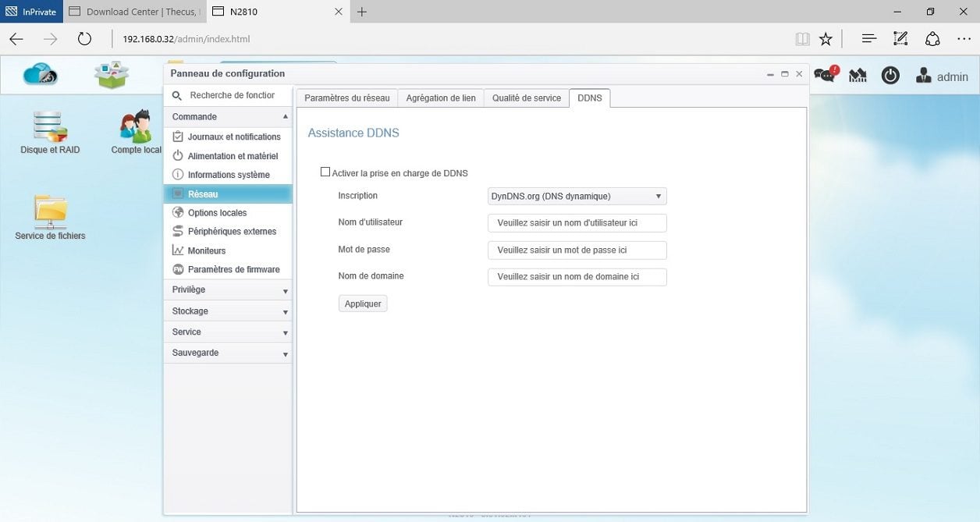Screen dimensions: 980x522
Task: Enable the DDNS support checkbox
Action: (x=325, y=172)
